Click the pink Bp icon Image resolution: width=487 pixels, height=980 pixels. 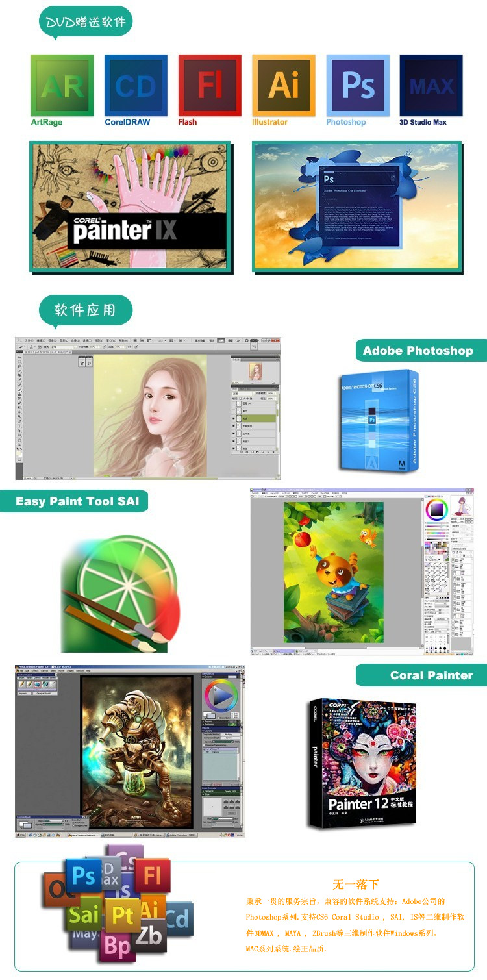coord(118,947)
